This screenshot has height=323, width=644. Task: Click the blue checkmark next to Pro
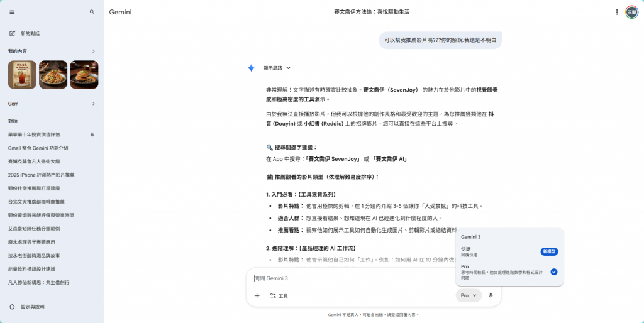click(554, 271)
